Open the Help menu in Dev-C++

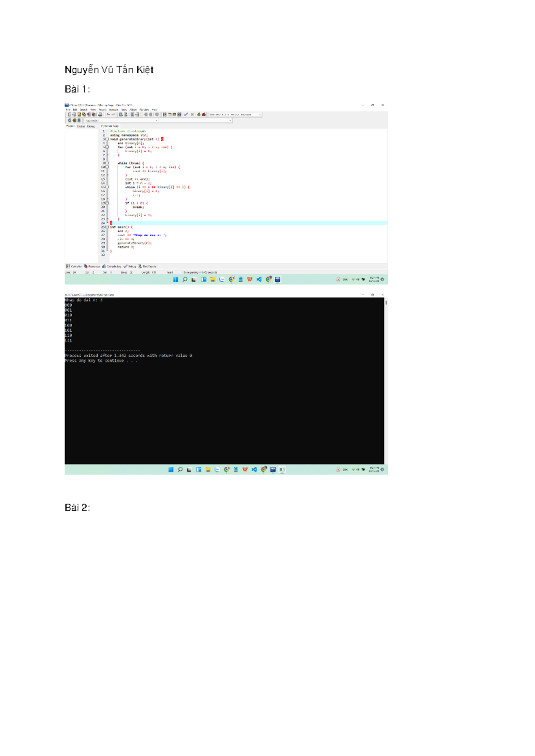tap(154, 110)
